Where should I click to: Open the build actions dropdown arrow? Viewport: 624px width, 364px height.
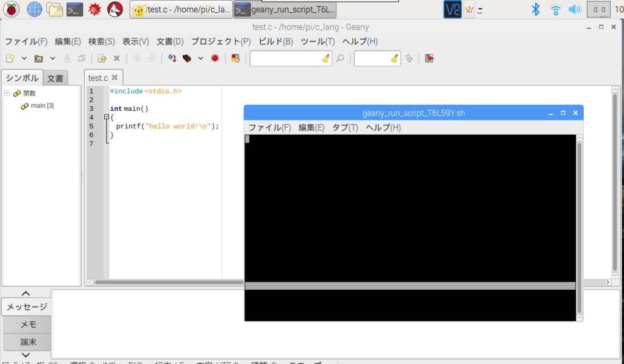(200, 58)
